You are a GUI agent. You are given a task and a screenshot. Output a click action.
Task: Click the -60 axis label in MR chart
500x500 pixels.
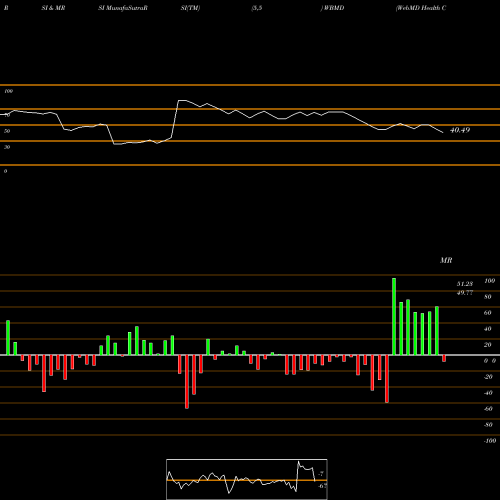pyautogui.click(x=488, y=409)
